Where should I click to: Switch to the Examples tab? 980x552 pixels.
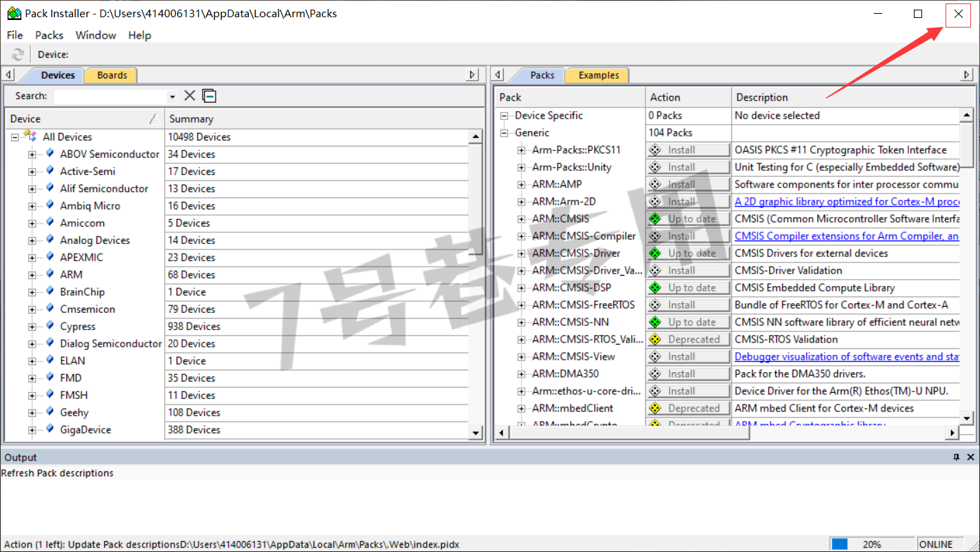(x=598, y=75)
